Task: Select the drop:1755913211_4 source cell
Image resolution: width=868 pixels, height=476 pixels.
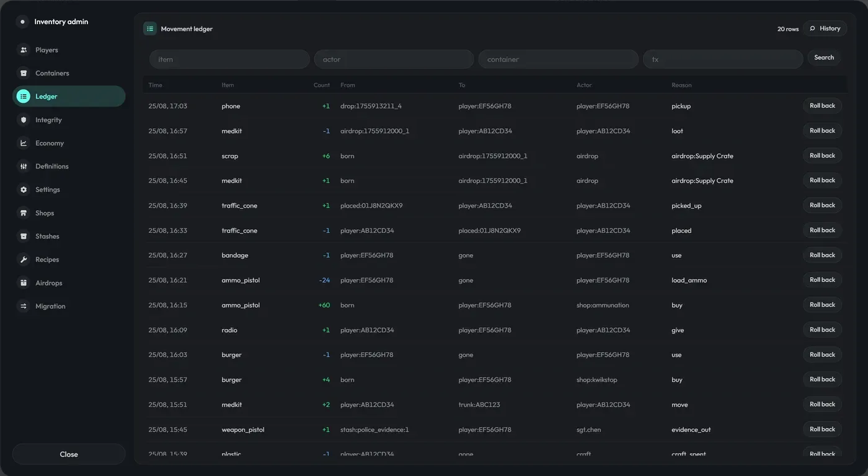Action: [371, 106]
